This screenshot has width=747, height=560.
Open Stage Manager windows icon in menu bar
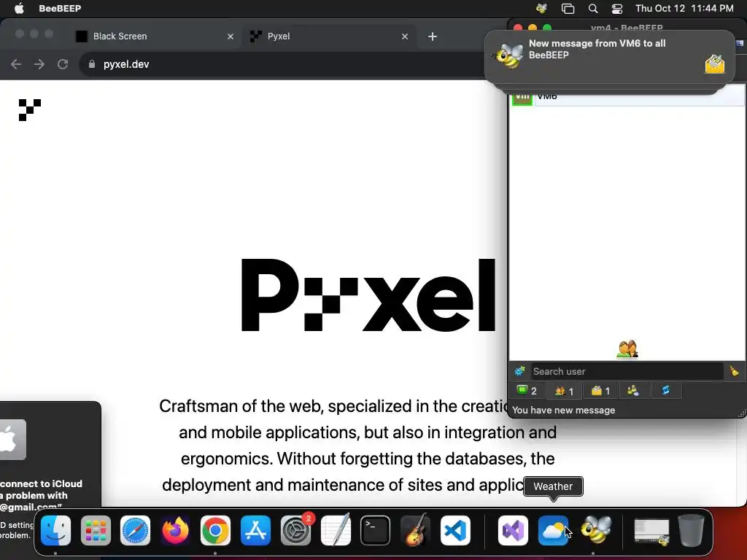click(x=568, y=8)
